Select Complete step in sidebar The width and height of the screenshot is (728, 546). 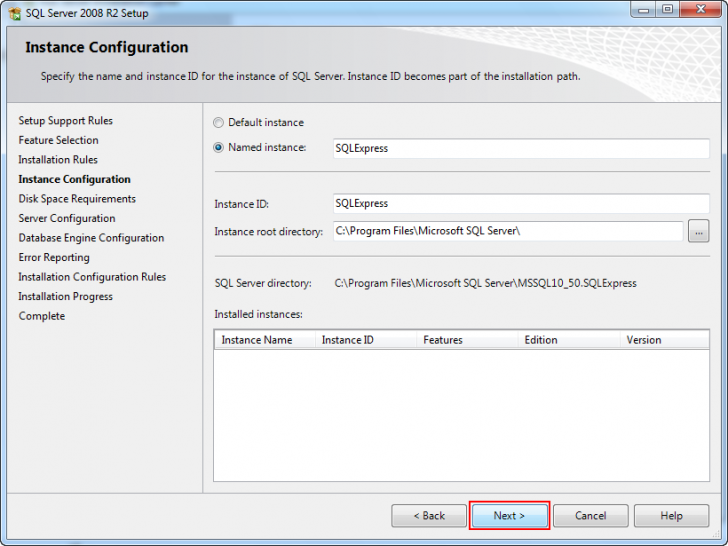click(x=42, y=316)
